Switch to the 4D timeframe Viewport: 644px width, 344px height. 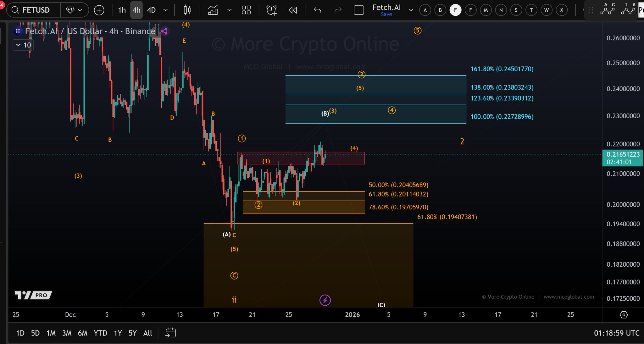151,10
